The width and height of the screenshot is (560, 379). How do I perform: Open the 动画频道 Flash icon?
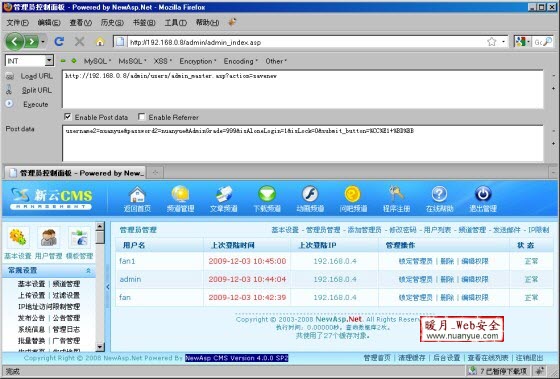click(x=310, y=195)
